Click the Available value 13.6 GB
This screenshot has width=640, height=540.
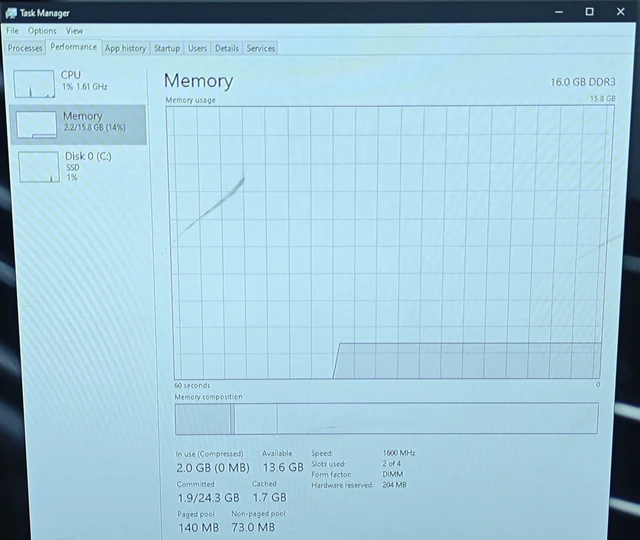[x=283, y=467]
